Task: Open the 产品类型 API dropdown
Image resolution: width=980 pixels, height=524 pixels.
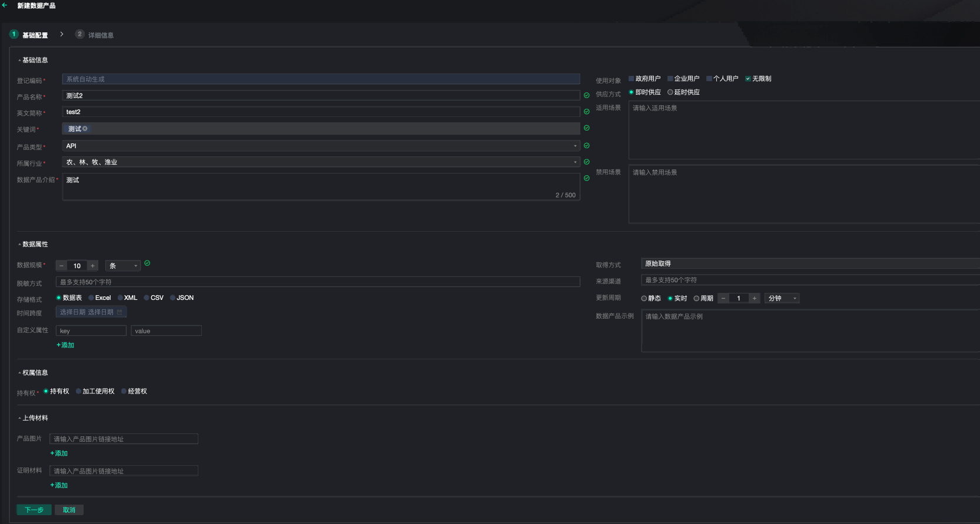Action: [574, 146]
